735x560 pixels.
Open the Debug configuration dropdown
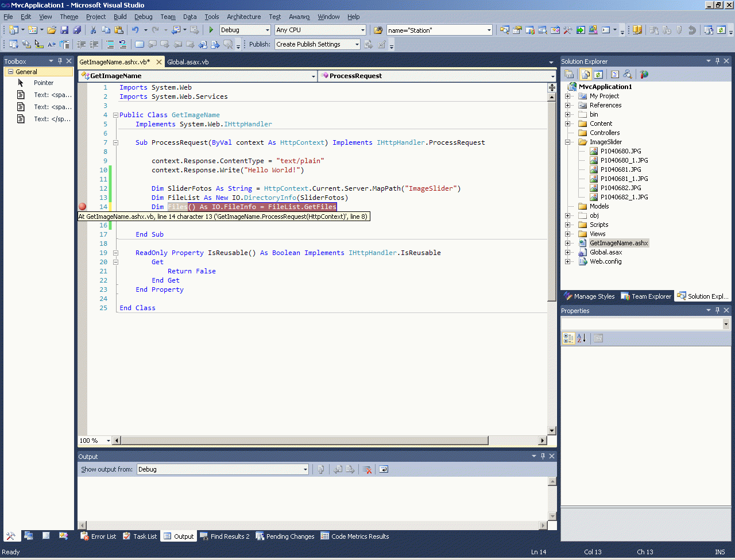click(267, 30)
